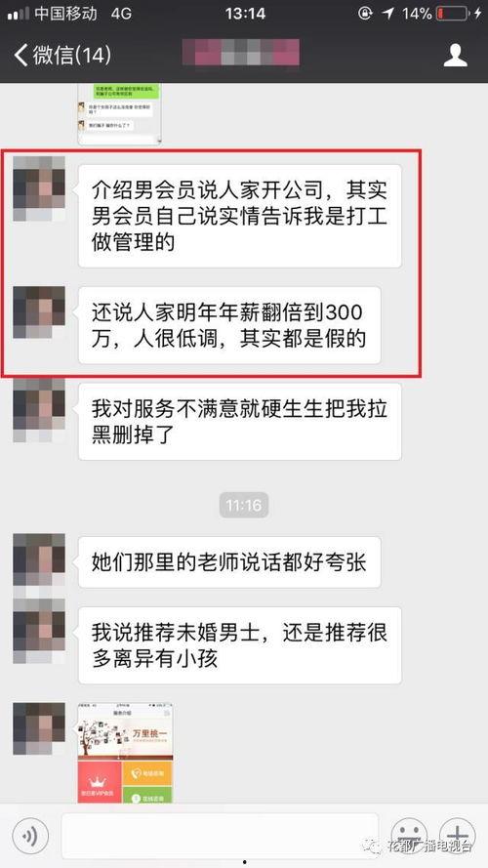Select the 我对服务不满意 message bubble
The image size is (488, 868).
click(x=239, y=421)
